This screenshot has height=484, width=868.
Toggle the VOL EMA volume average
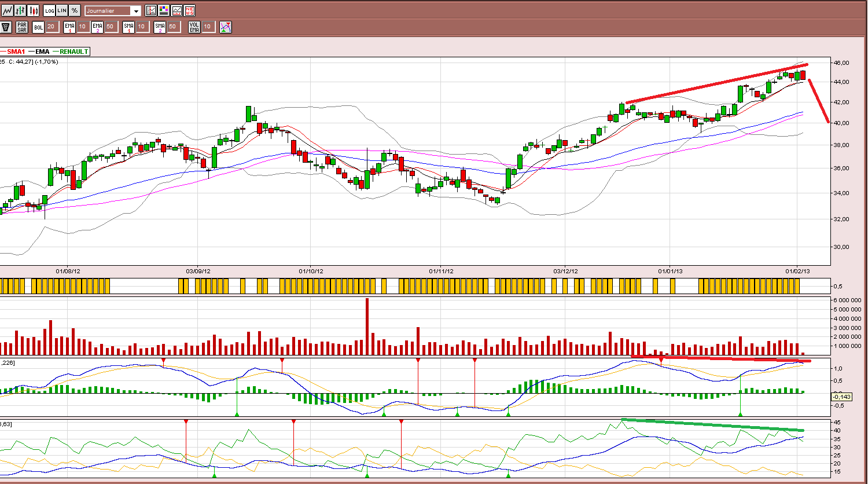(195, 27)
